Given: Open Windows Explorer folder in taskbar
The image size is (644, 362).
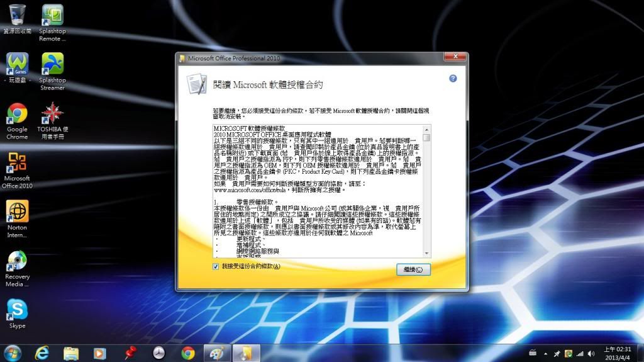Looking at the screenshot, I should click(71, 353).
